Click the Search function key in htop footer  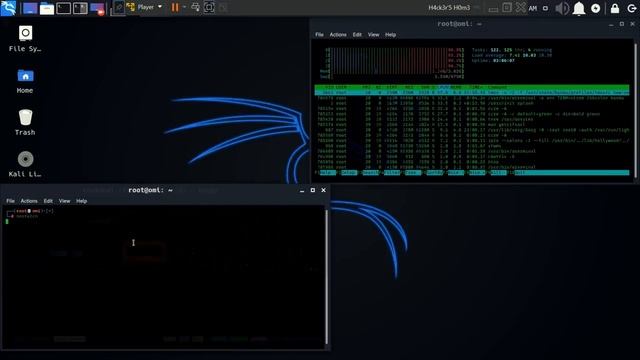click(371, 173)
